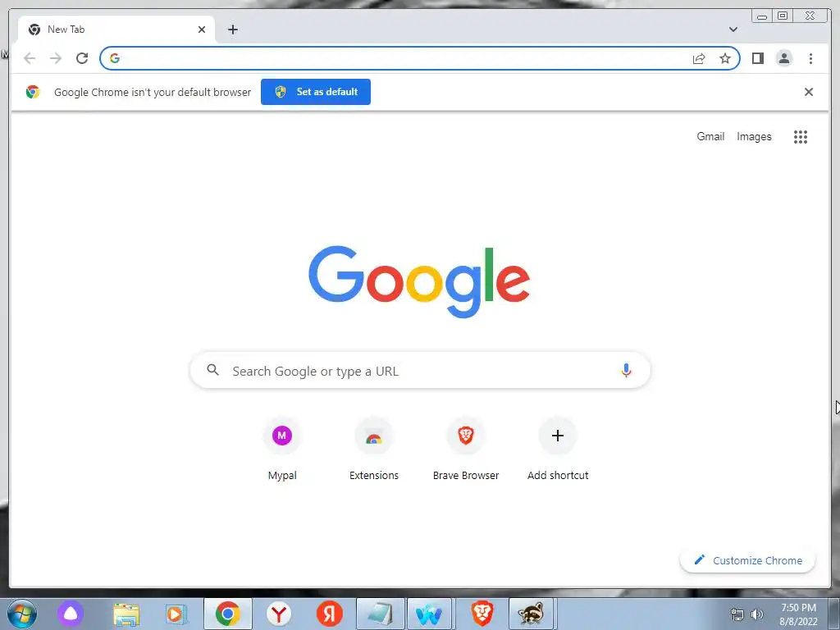The width and height of the screenshot is (840, 630).
Task: Click the Chrome logo in the infobar
Action: 33,92
